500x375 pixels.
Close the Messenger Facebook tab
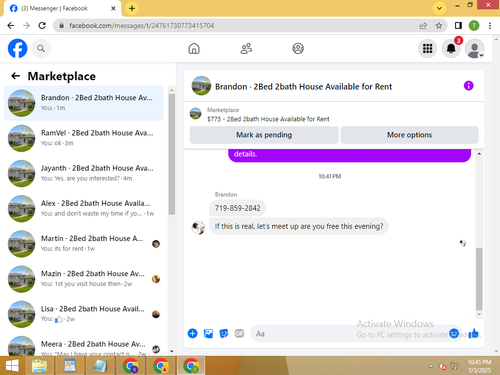point(113,8)
